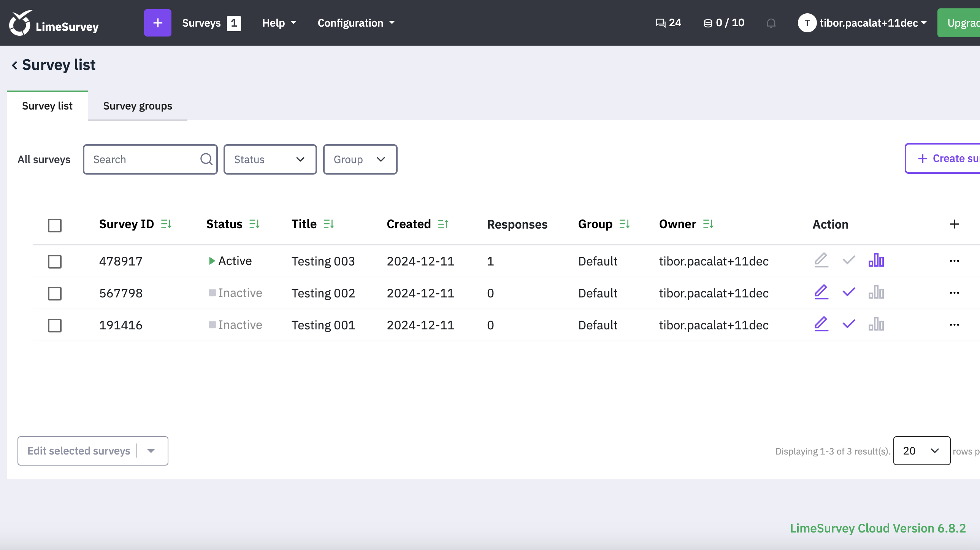Viewport: 980px width, 550px height.
Task: Click the add column plus icon
Action: 954,224
